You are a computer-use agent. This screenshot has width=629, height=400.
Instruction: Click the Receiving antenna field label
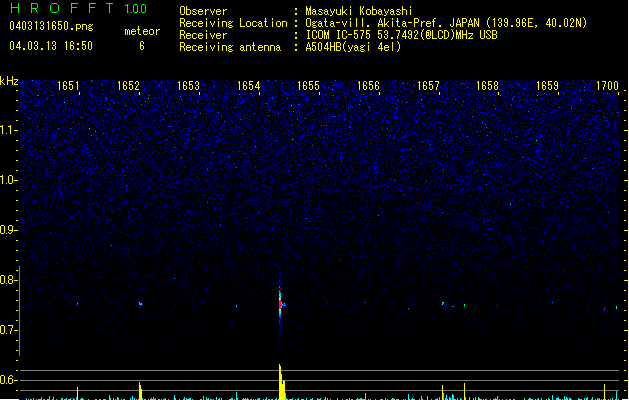pos(230,47)
